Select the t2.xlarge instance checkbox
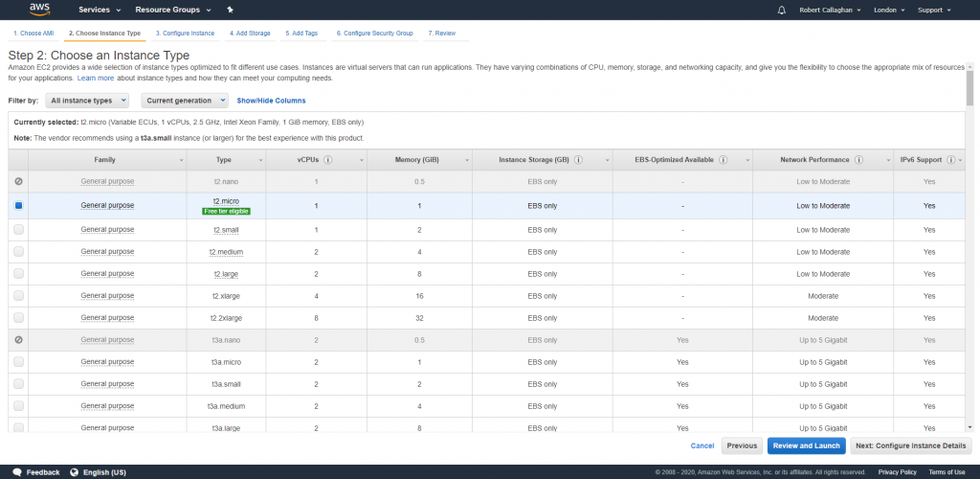 19,295
